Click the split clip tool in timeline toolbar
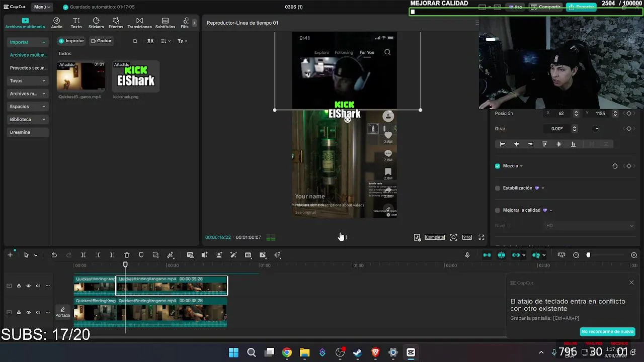Screen dimensions: 644x362 pos(84,255)
